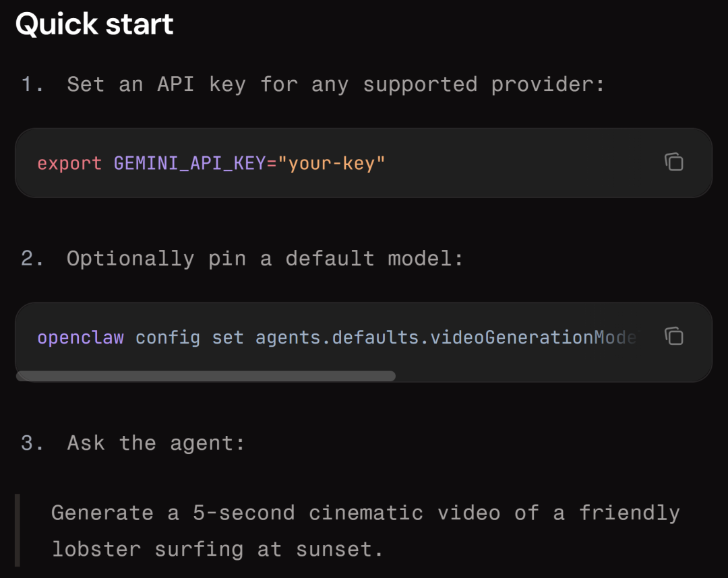
Task: Click the GEMINI_API_KEY variable name
Action: point(190,164)
